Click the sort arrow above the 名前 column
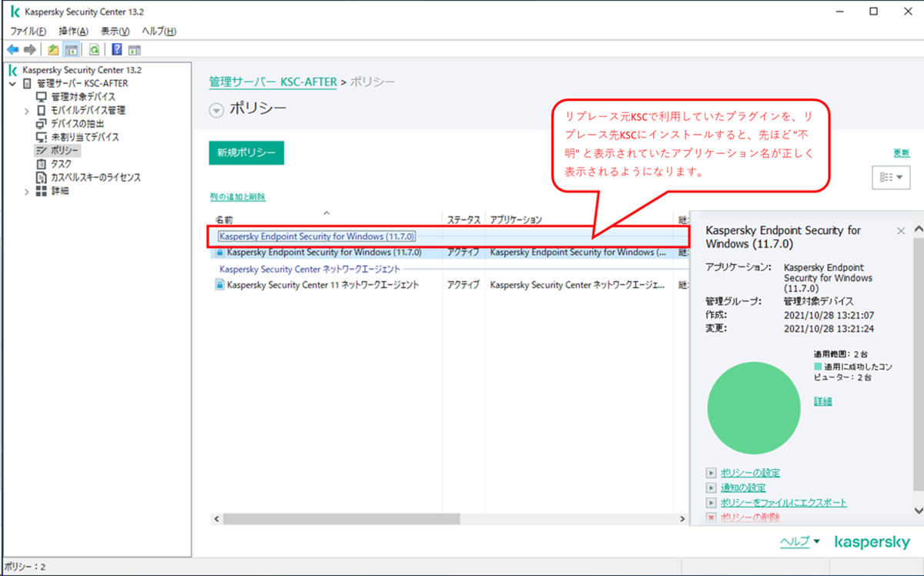924x576 pixels. click(326, 213)
